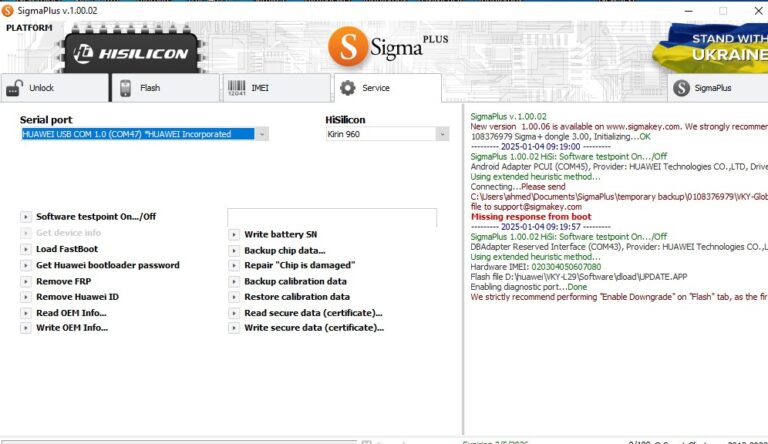
Task: Click the barcode icon on IMEI tab
Action: click(x=237, y=88)
